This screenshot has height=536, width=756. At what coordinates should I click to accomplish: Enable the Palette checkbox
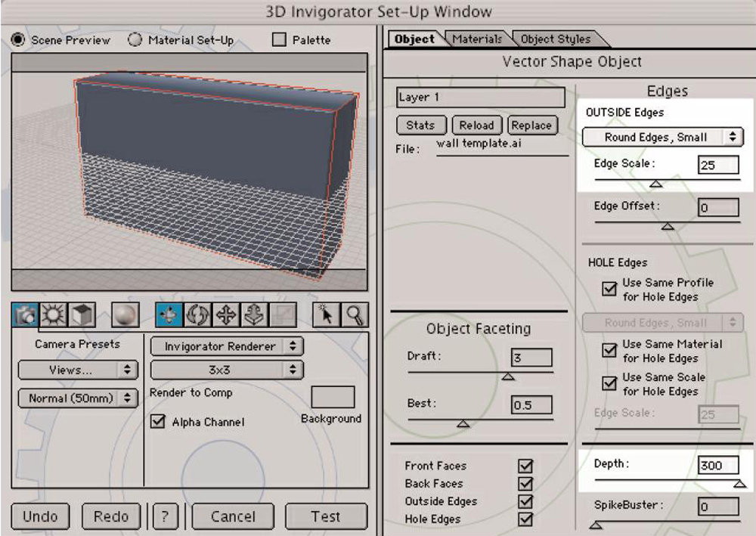(279, 39)
